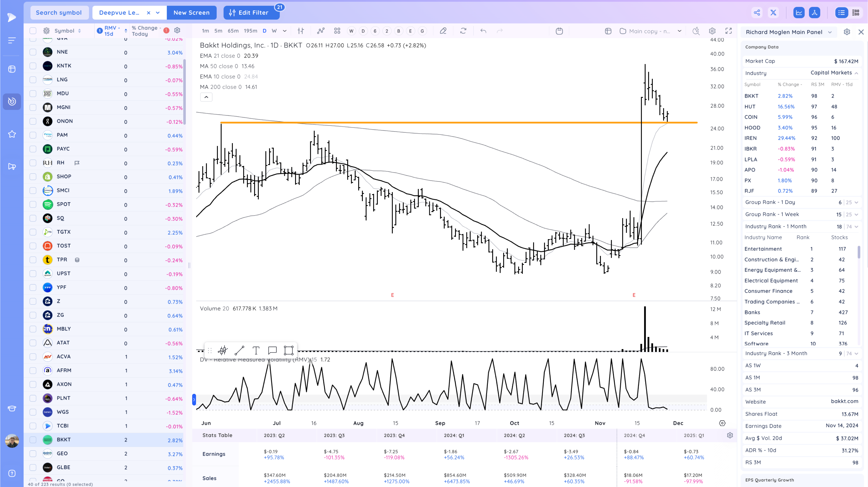Image resolution: width=868 pixels, height=487 pixels.
Task: Click the Edit Filter button
Action: tap(251, 13)
